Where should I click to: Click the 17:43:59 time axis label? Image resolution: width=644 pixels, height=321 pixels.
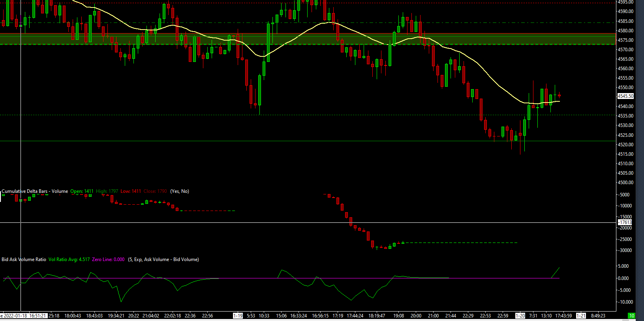point(563,316)
